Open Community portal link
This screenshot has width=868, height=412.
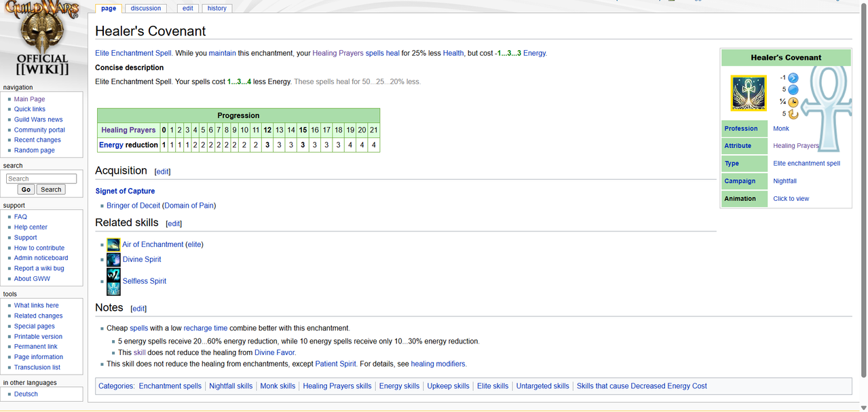[39, 130]
